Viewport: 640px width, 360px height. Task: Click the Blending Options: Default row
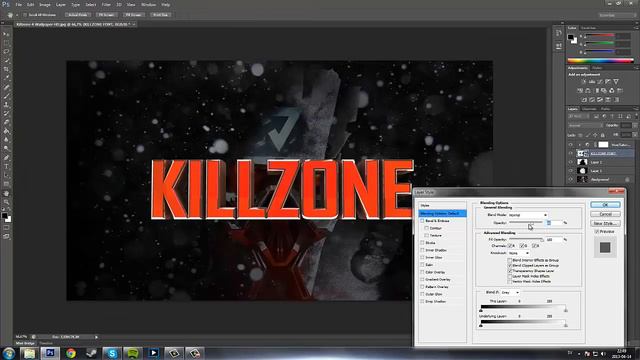tap(442, 213)
